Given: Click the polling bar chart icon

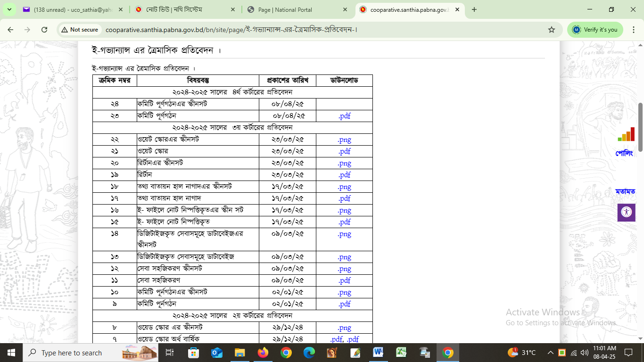Looking at the screenshot, I should tap(626, 135).
